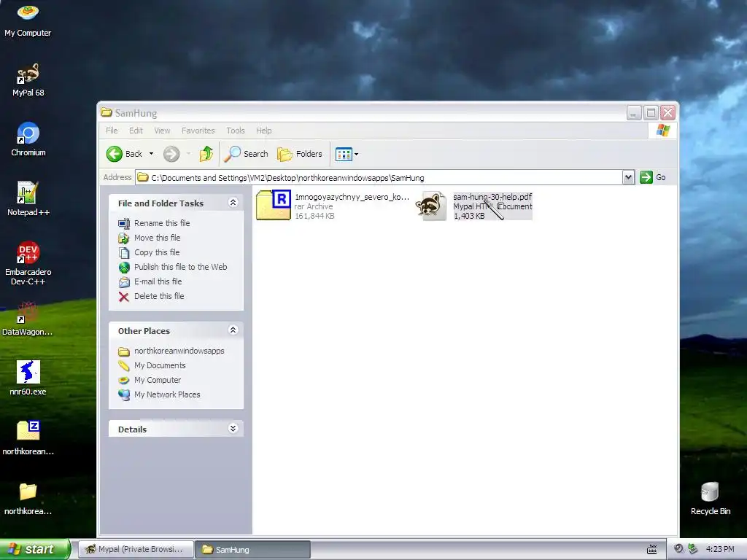Click the system tray icon beside the clock
This screenshot has height=560, width=747.
(x=693, y=549)
